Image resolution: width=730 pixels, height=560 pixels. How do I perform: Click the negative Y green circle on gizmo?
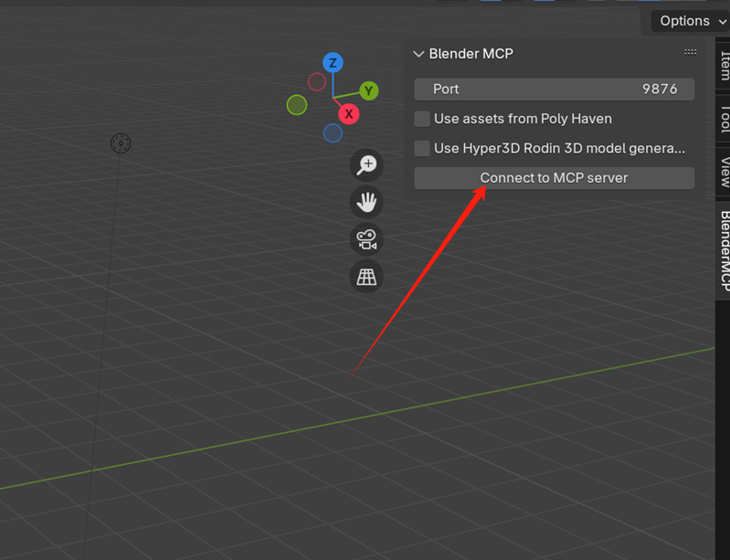[297, 105]
